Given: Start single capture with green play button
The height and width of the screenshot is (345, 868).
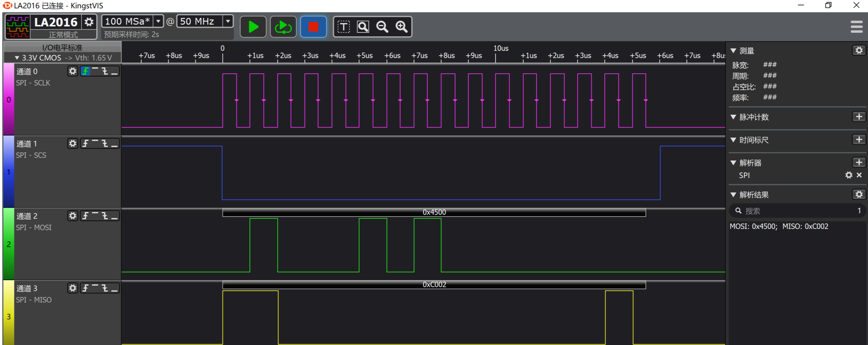Looking at the screenshot, I should (253, 27).
